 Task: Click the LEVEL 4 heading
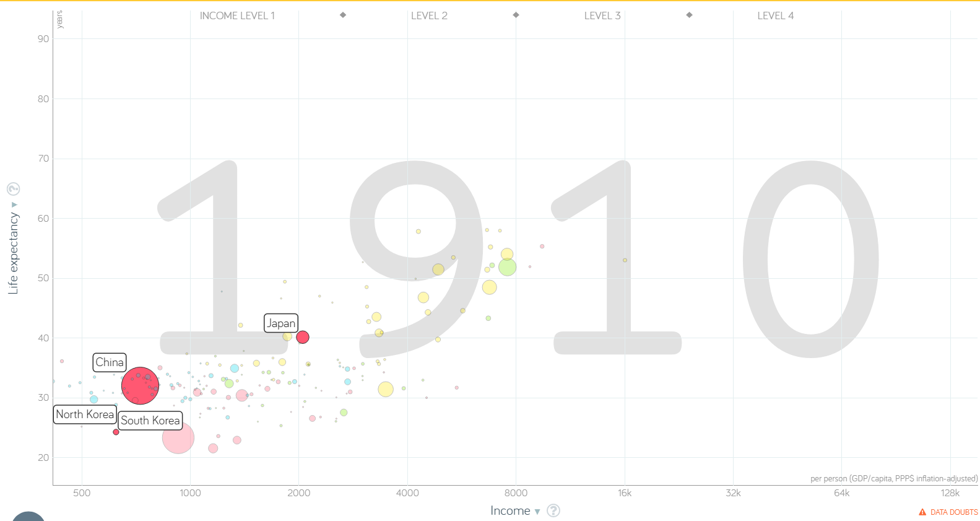tap(776, 15)
